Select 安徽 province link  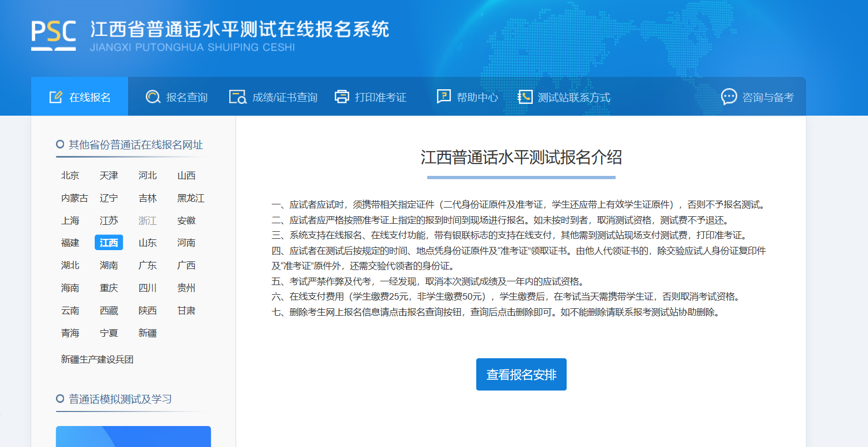186,221
